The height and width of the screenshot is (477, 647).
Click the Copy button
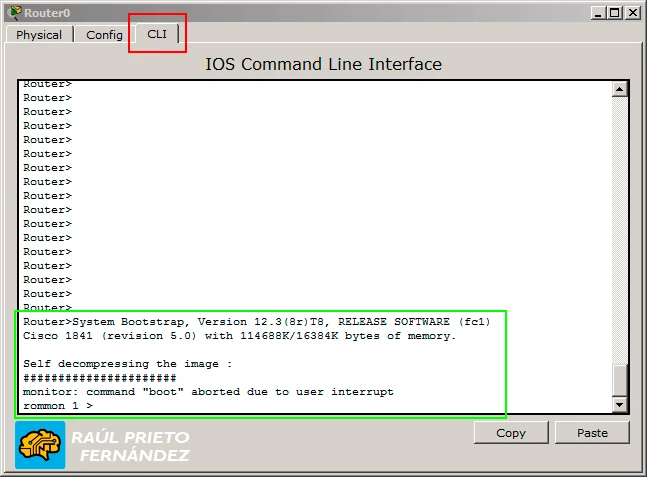(511, 433)
